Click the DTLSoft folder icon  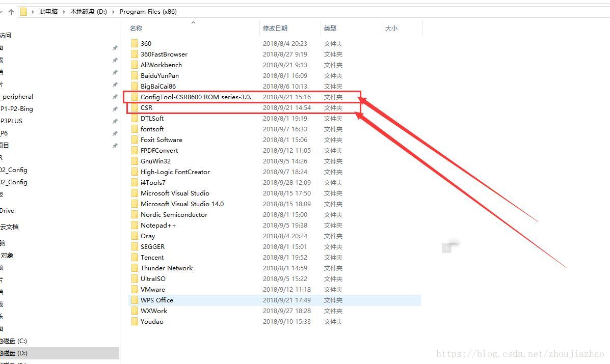click(135, 118)
